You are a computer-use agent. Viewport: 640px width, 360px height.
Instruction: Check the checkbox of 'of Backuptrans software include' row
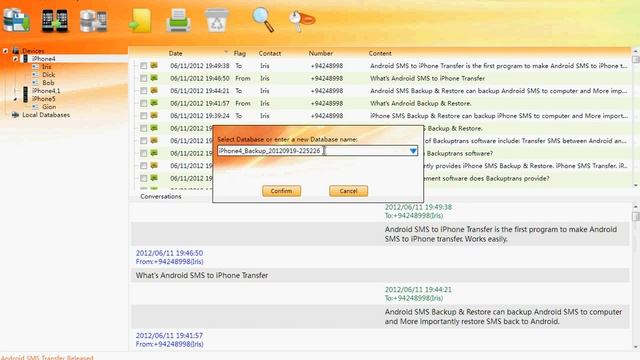(143, 141)
